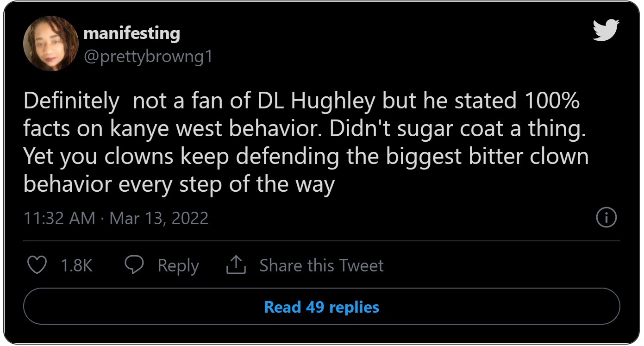Click the Twitter bird logo
644x346 pixels.
tap(606, 31)
